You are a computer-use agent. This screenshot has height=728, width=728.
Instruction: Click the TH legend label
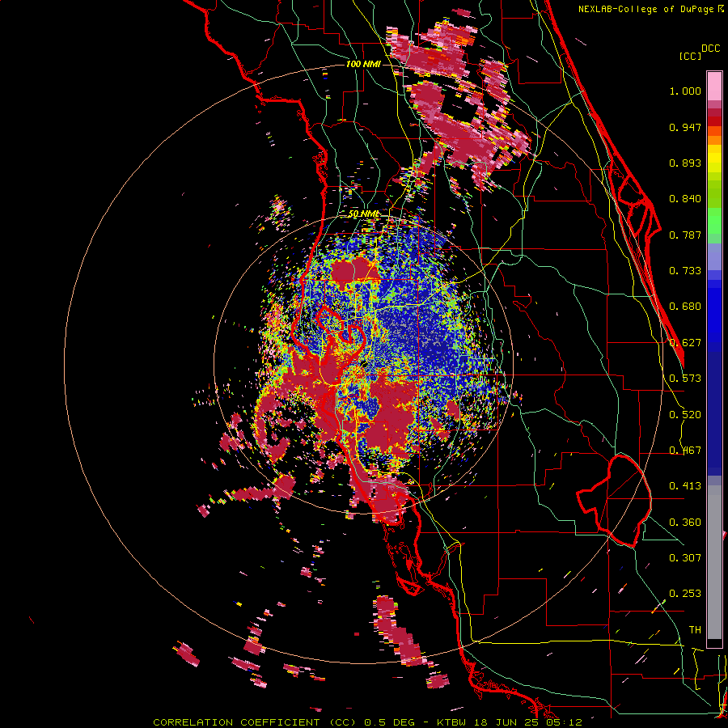(695, 630)
